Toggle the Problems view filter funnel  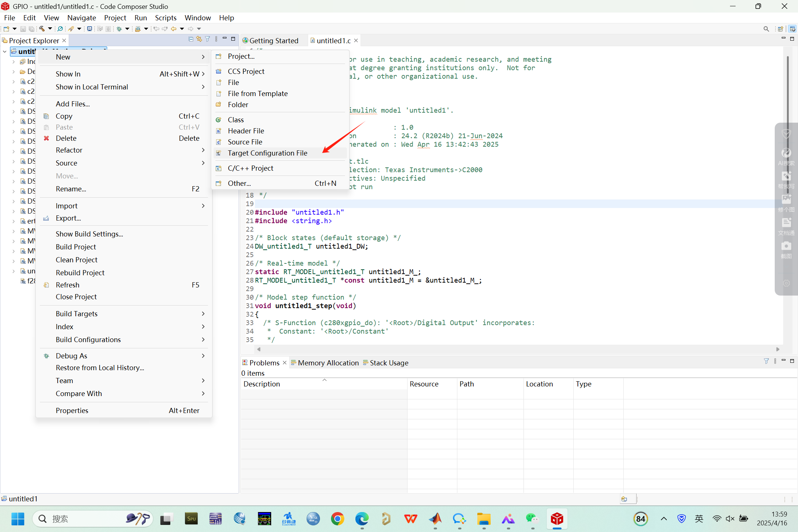[x=766, y=361]
